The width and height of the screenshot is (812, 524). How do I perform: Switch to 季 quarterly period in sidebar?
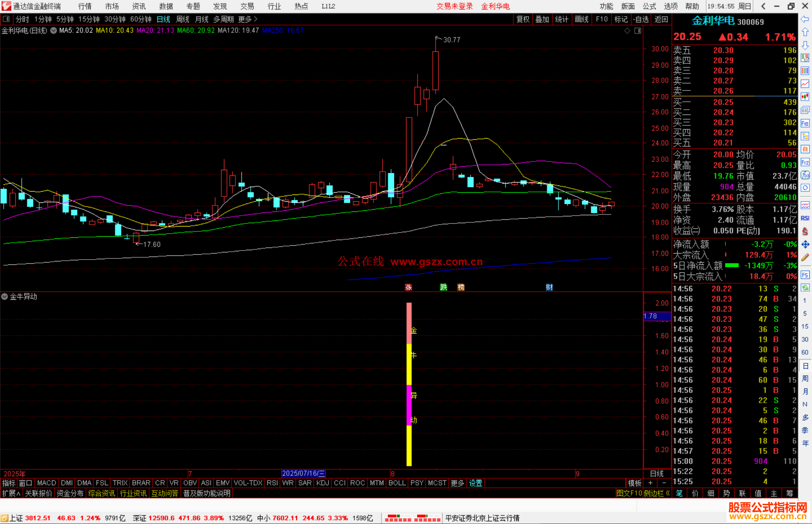(x=805, y=430)
